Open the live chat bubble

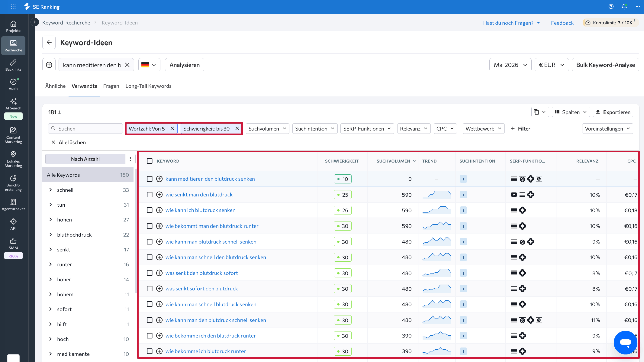tap(626, 342)
